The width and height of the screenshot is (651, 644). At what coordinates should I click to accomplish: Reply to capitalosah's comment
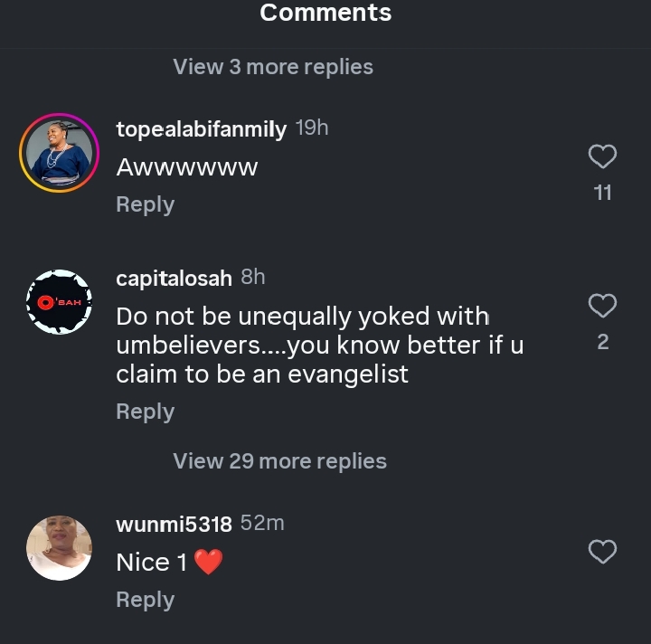click(145, 412)
